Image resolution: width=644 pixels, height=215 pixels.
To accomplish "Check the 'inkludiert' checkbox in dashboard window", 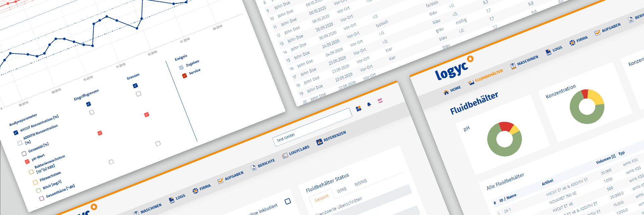I will pos(287,201).
